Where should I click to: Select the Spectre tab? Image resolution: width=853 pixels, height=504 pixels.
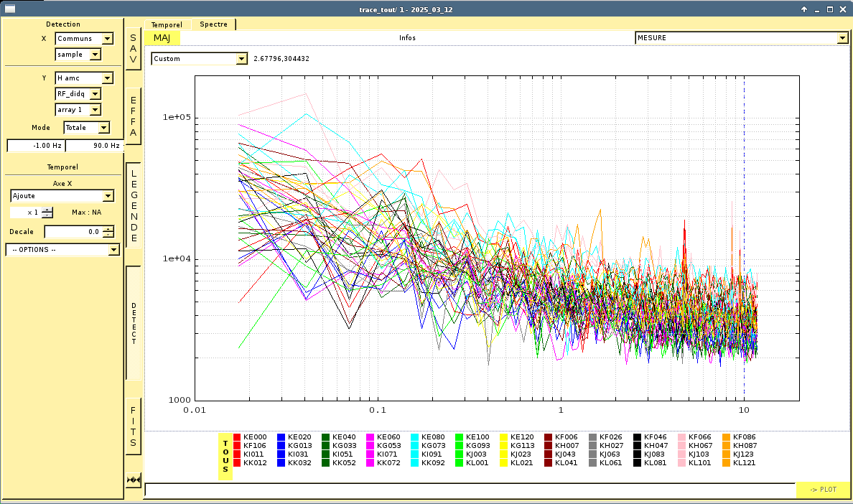pos(213,24)
